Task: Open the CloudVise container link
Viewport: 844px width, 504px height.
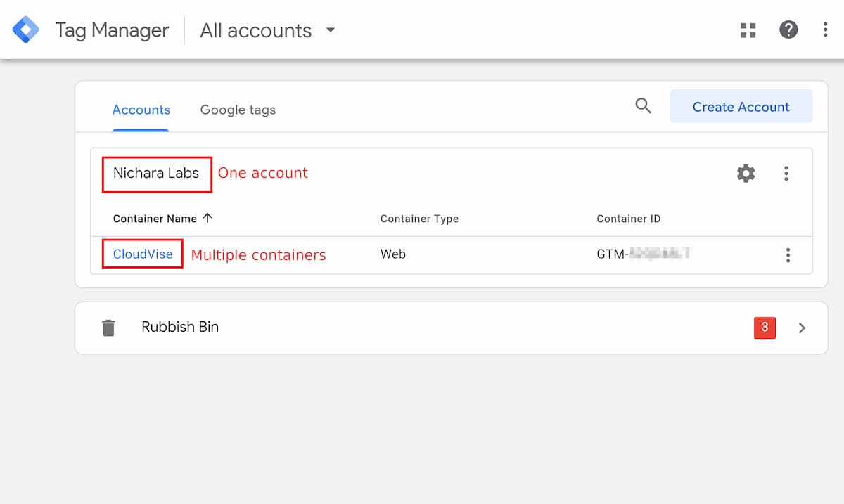Action: click(x=143, y=254)
